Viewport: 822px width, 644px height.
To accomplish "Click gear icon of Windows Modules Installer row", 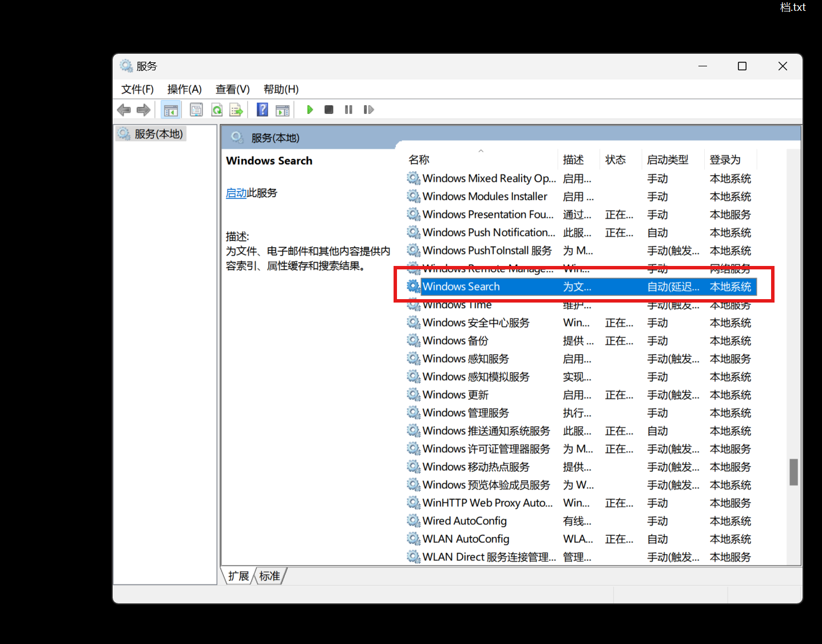I will 414,197.
